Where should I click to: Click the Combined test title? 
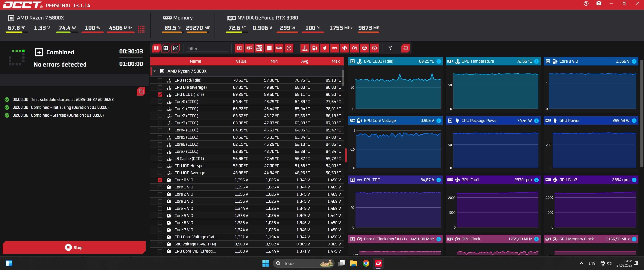(60, 52)
